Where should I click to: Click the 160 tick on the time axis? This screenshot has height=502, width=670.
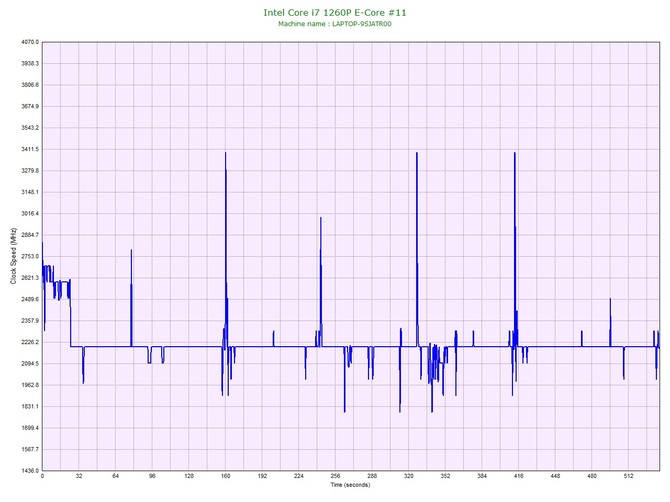pyautogui.click(x=226, y=476)
